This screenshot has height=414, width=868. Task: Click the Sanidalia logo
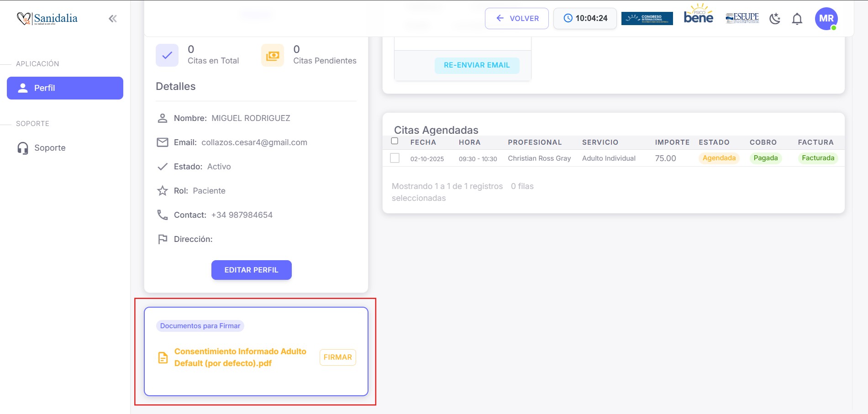[47, 18]
